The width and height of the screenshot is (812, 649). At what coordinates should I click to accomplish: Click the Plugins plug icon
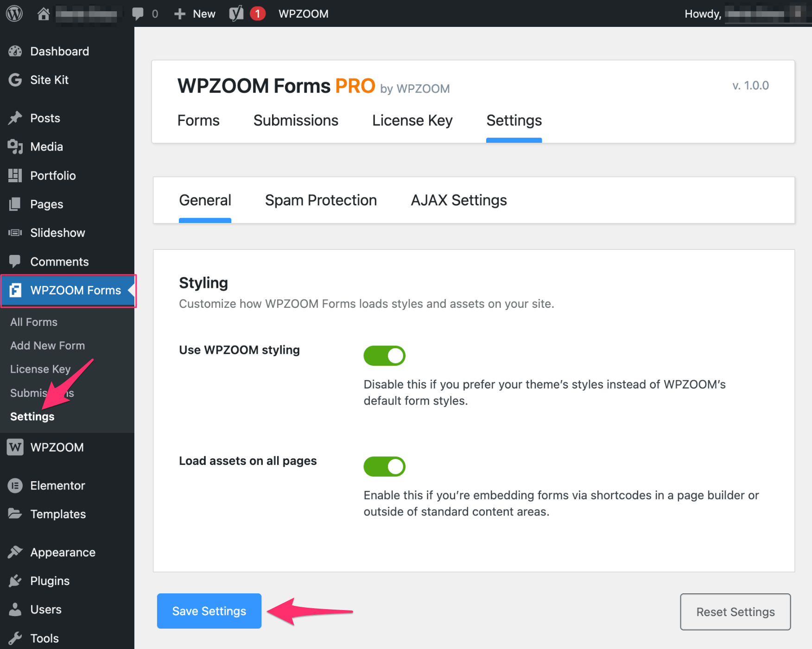(x=15, y=581)
